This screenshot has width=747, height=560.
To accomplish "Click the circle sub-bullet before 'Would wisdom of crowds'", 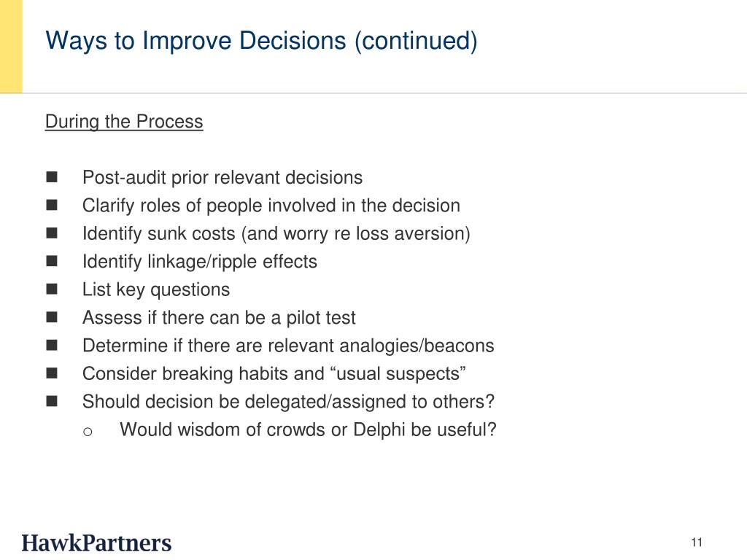I will point(88,432).
